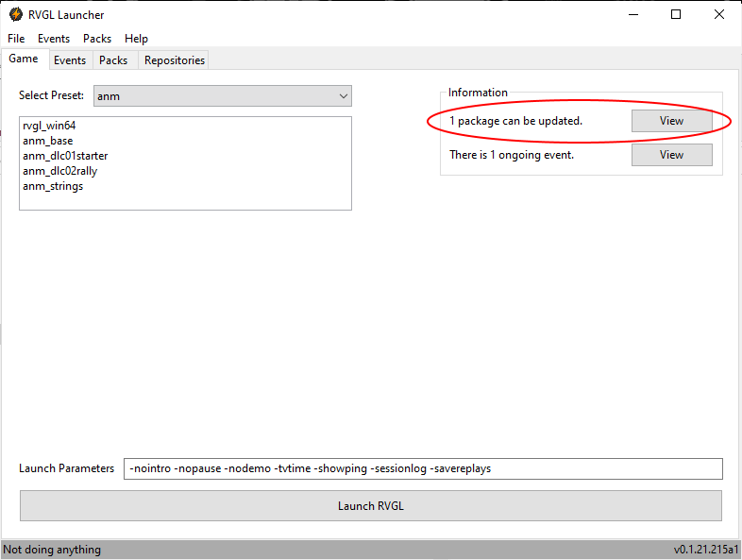
Task: Click the 'Not doing anything' status text
Action: (52, 550)
